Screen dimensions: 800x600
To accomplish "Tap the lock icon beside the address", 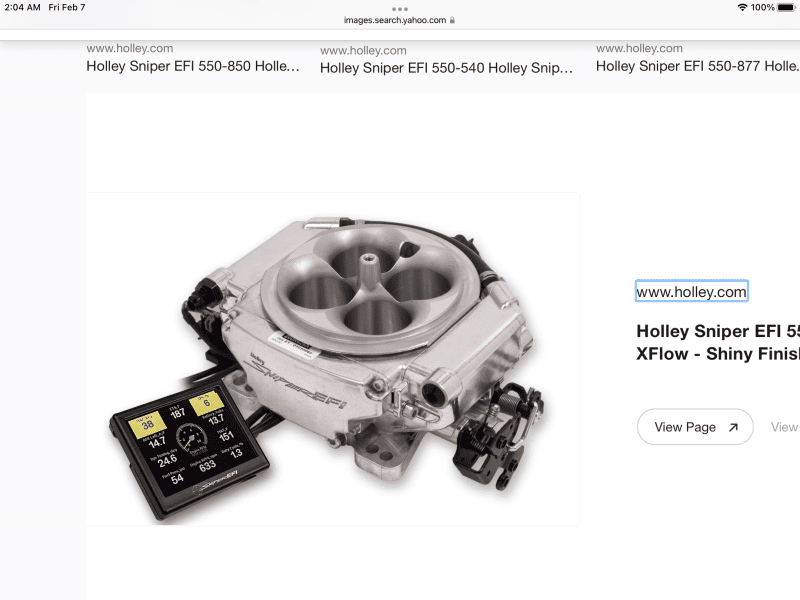I will pos(452,20).
